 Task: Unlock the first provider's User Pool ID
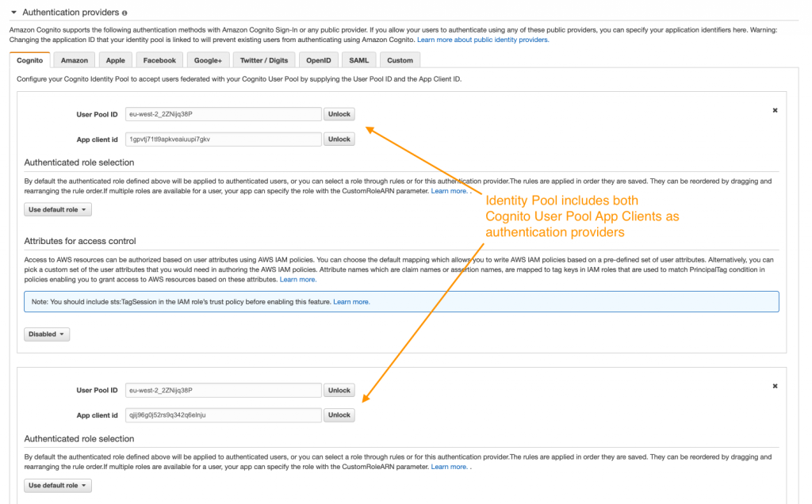point(339,114)
